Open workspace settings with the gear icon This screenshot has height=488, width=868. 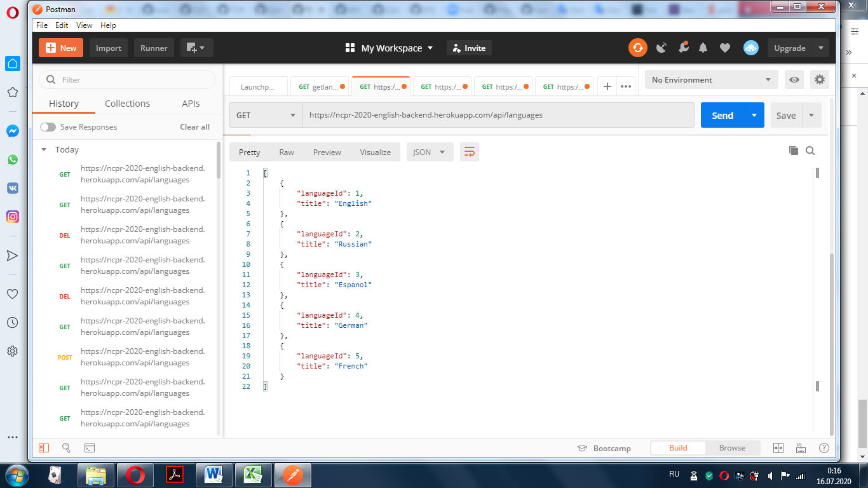point(819,79)
